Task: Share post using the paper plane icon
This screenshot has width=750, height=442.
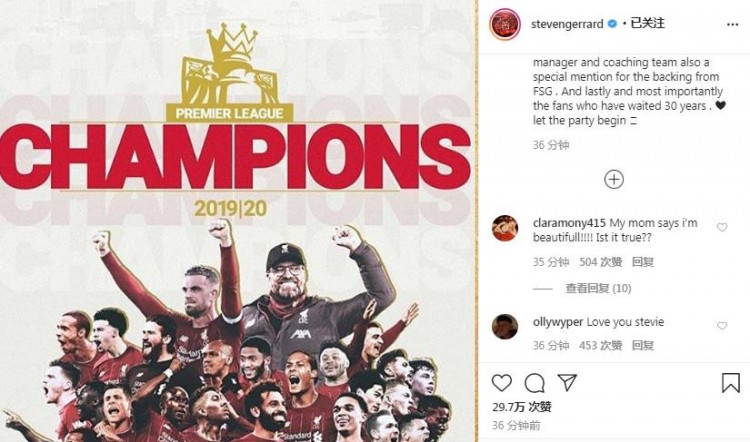Action: (567, 382)
